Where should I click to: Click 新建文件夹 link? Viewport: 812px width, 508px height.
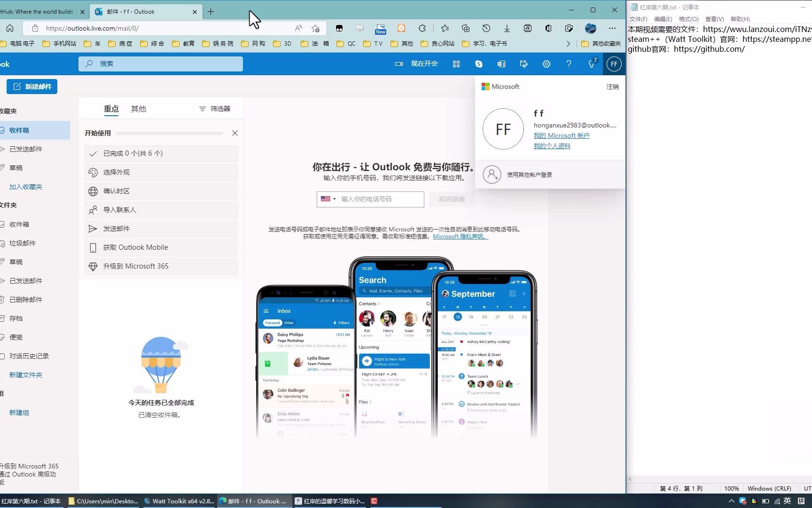26,375
